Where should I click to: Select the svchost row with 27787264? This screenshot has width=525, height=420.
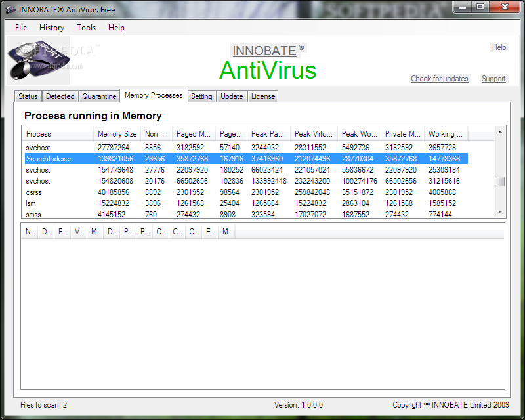pyautogui.click(x=246, y=148)
